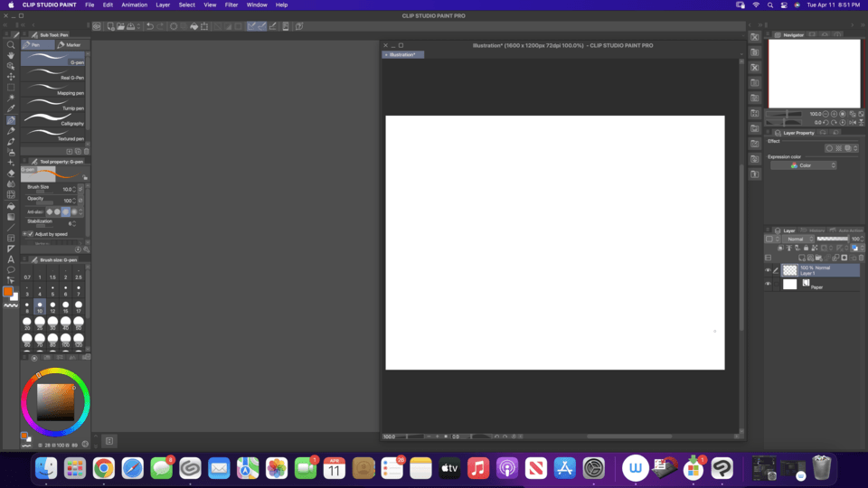Screen dimensions: 868x488
Task: Choose the Calligraphy sub tool
Action: [x=53, y=119]
